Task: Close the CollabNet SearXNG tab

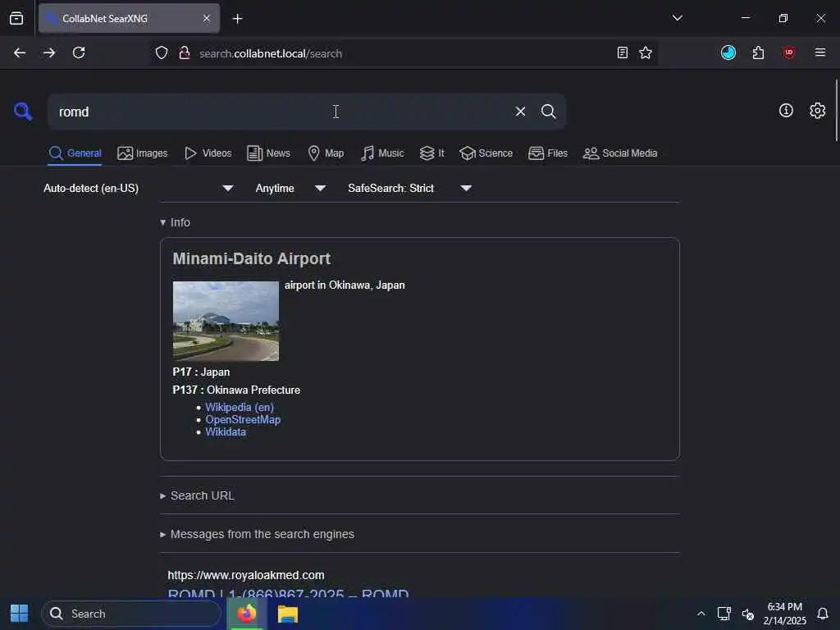Action: coord(207,18)
